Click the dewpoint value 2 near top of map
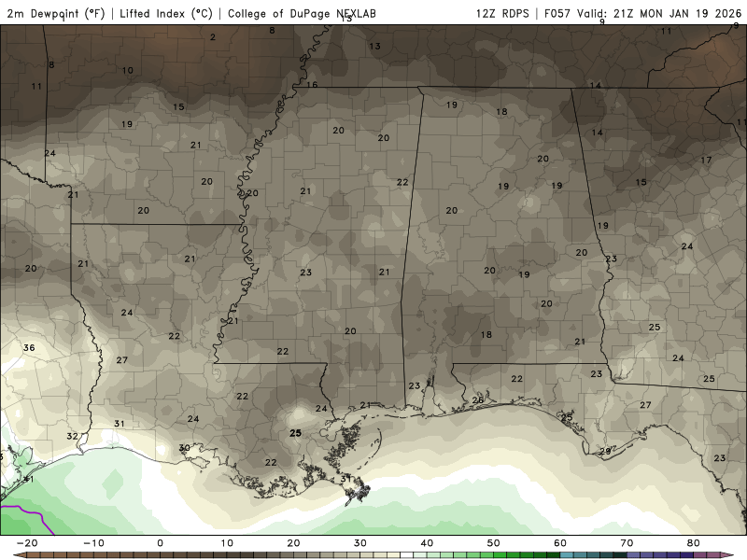Screen dimensions: 747x560 coord(213,36)
